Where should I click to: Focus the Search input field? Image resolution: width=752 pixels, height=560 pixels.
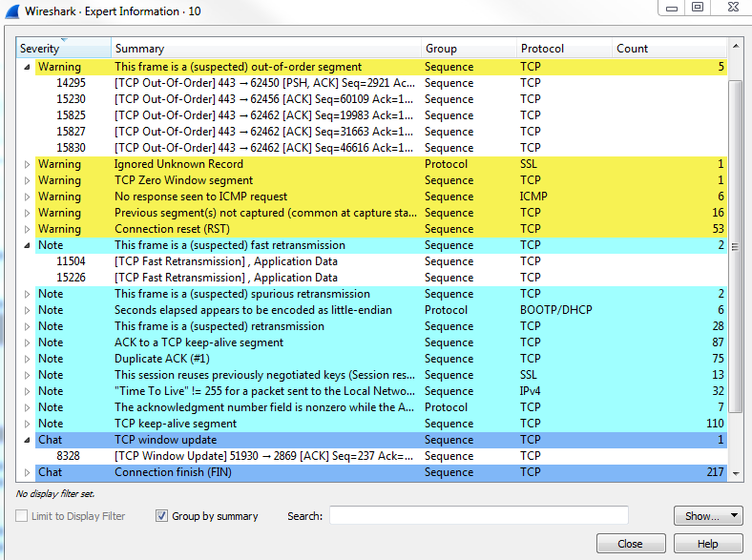pos(479,515)
